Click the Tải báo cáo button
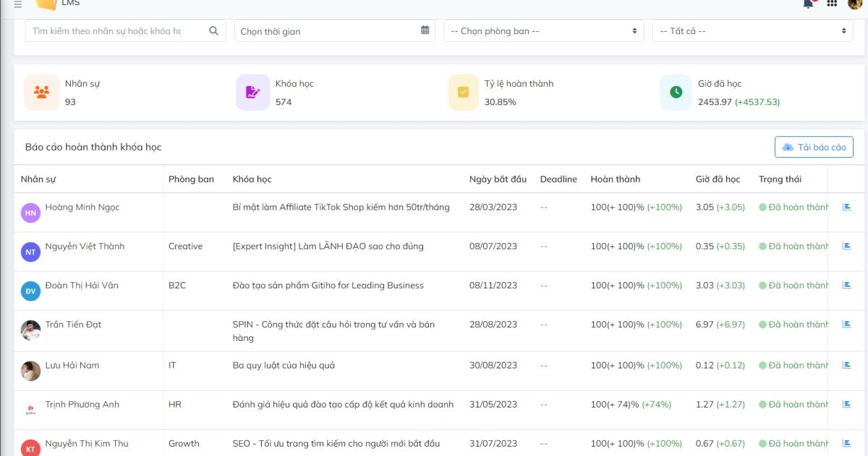 click(813, 147)
